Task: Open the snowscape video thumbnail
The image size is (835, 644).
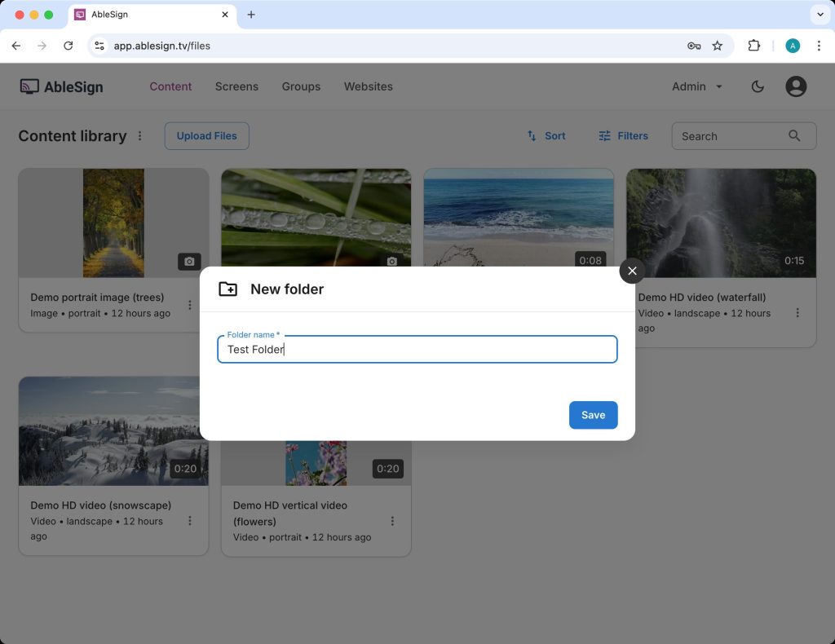Action: [x=113, y=431]
